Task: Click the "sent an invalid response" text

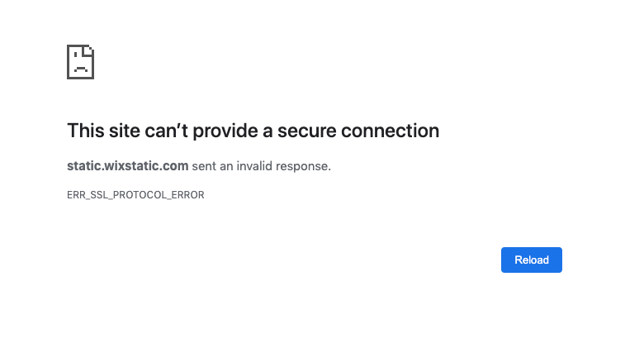Action: pyautogui.click(x=261, y=166)
